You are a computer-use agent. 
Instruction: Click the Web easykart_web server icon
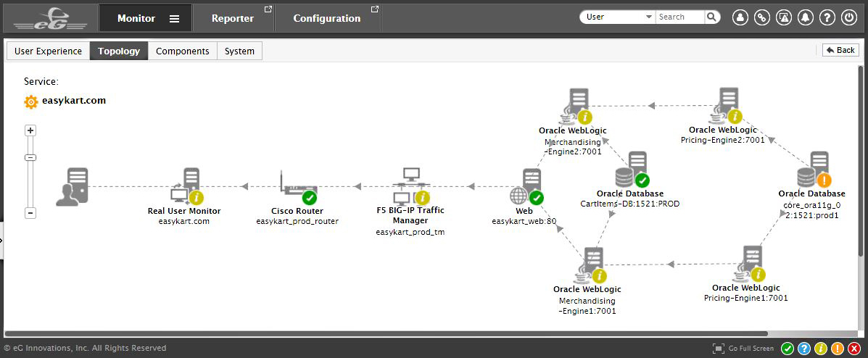click(527, 187)
